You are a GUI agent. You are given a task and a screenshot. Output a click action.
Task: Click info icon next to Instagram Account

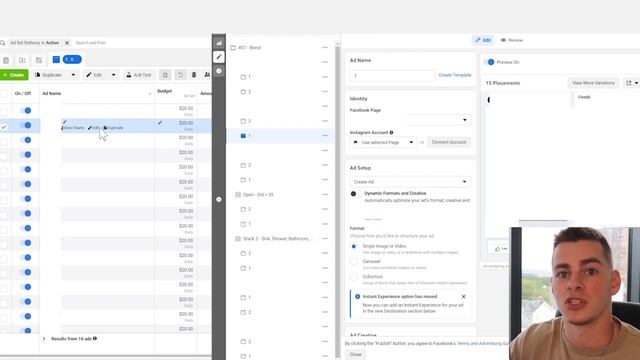click(x=391, y=132)
